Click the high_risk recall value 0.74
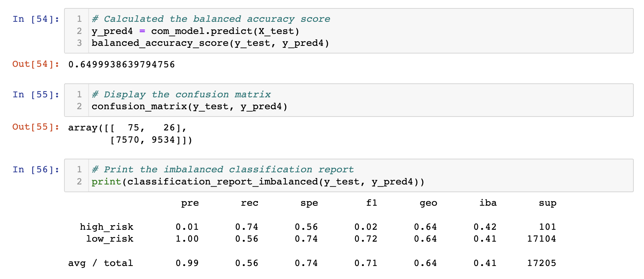The image size is (644, 279). pos(247,227)
